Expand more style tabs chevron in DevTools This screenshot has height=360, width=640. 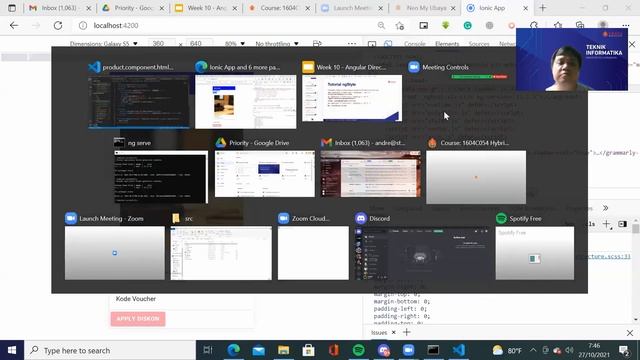tap(605, 208)
